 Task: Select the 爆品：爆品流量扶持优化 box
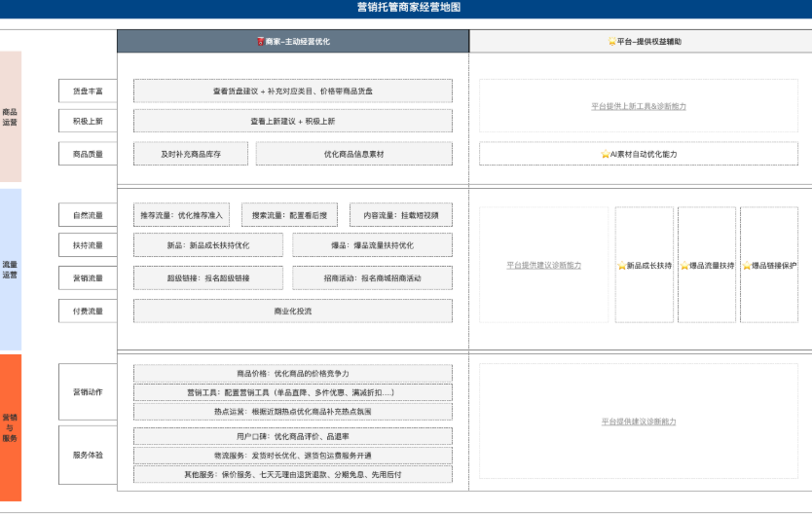coord(372,245)
